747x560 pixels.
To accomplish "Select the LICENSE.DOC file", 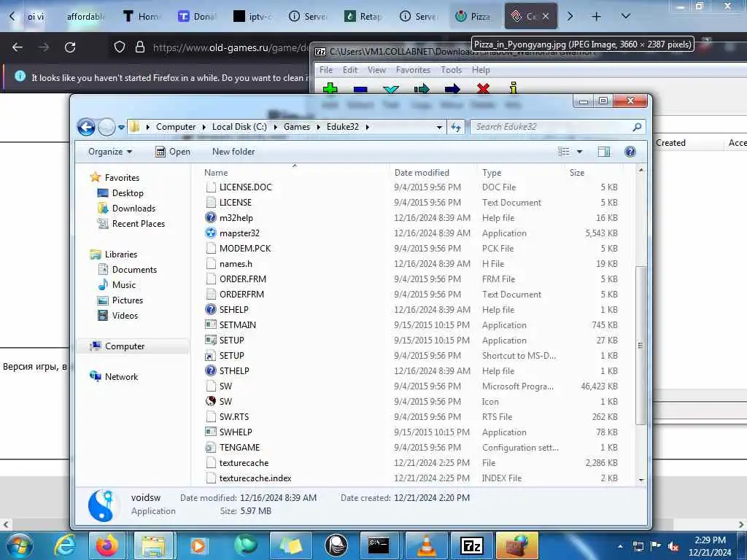I will tap(245, 187).
